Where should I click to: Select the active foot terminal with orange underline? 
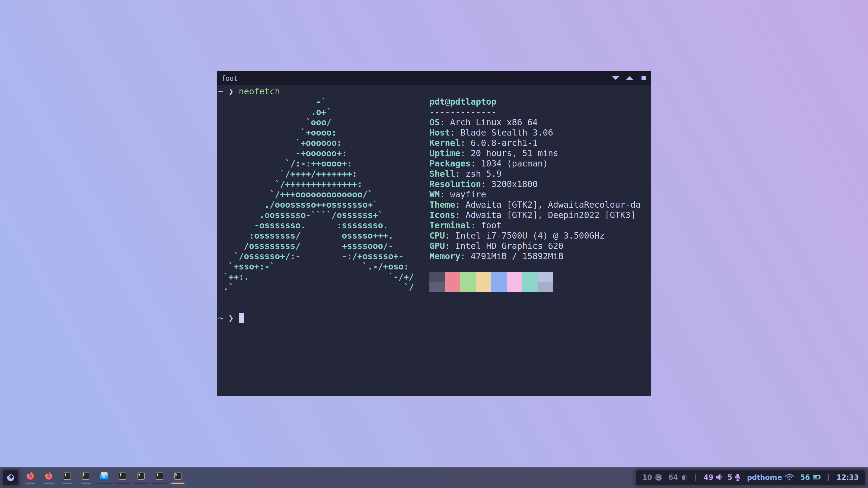[x=178, y=476]
